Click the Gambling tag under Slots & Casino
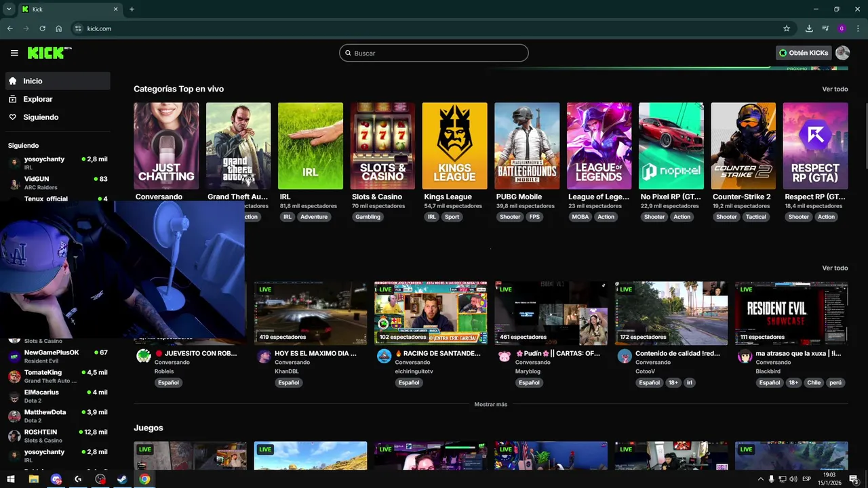 tap(368, 217)
